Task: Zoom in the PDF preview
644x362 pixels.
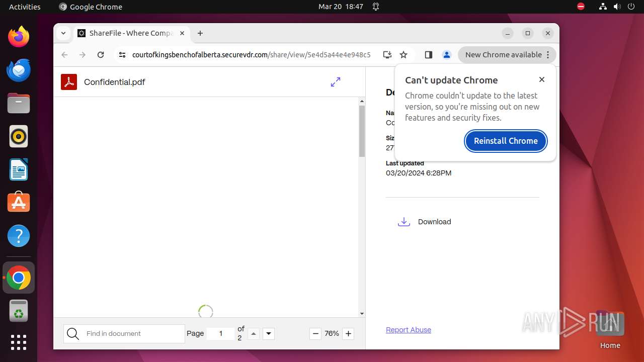Action: [x=348, y=333]
